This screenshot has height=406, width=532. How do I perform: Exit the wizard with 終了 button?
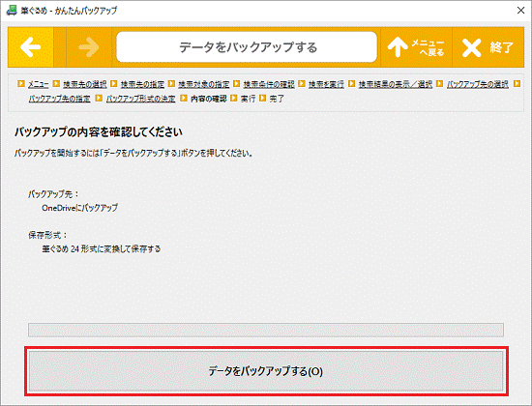(488, 47)
